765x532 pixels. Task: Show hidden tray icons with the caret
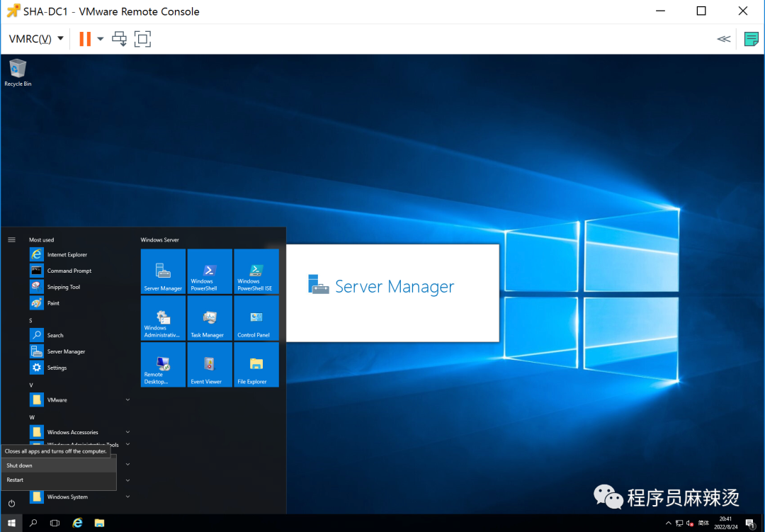click(x=669, y=523)
